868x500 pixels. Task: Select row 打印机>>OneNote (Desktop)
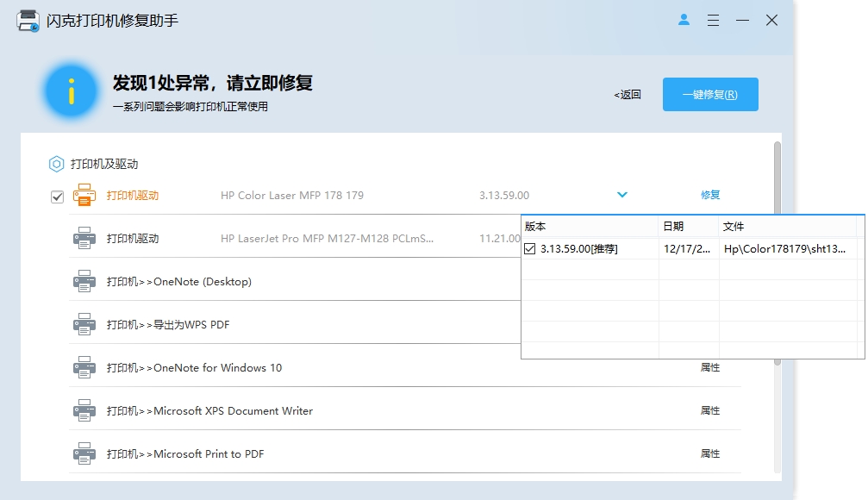[x=178, y=282]
